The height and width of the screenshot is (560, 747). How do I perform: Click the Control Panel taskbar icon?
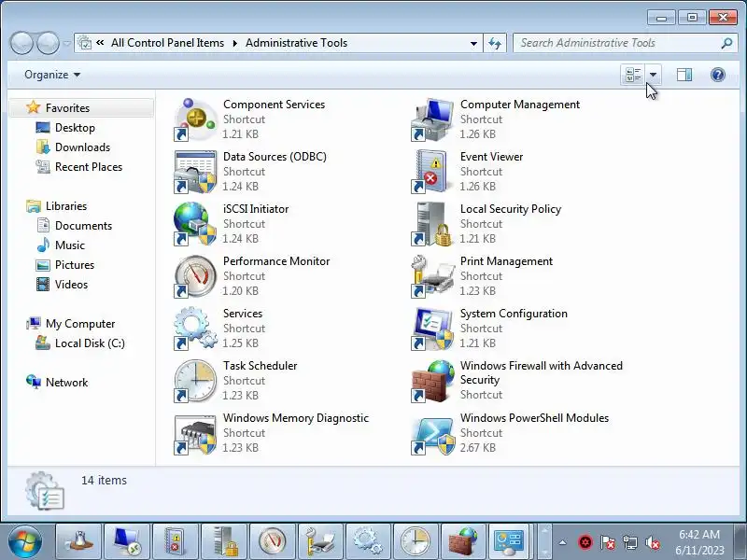510,541
